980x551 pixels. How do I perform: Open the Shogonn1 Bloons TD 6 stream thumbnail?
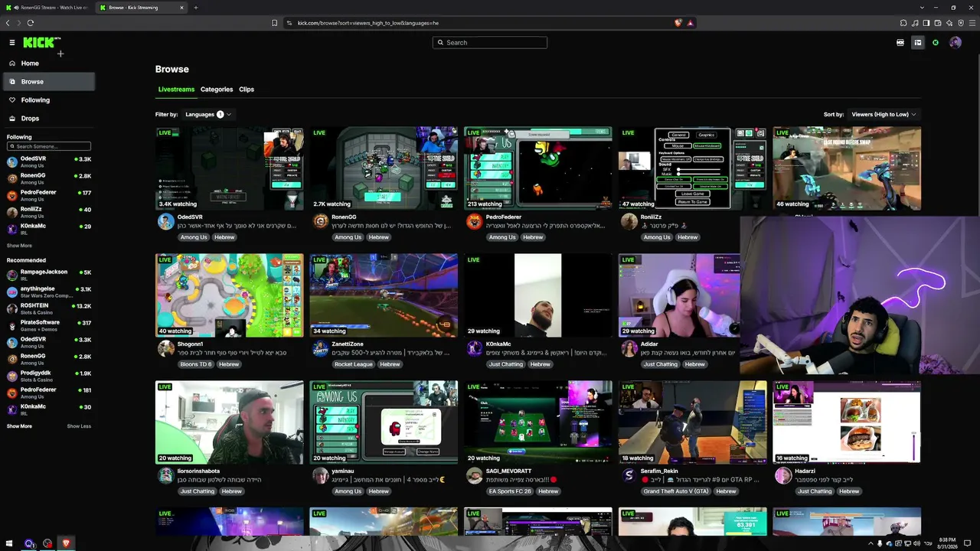pyautogui.click(x=230, y=295)
